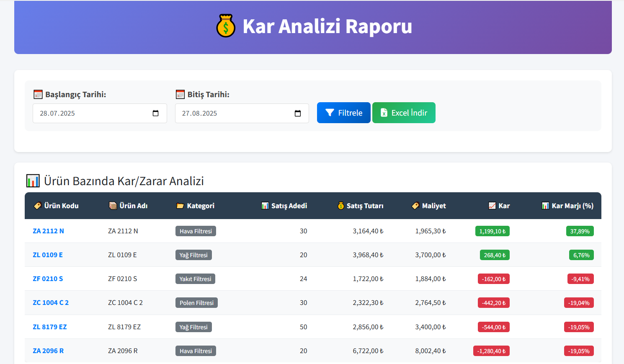Click inside the Başlangıç Tarihi date field
This screenshot has height=364, width=624.
pyautogui.click(x=84, y=113)
